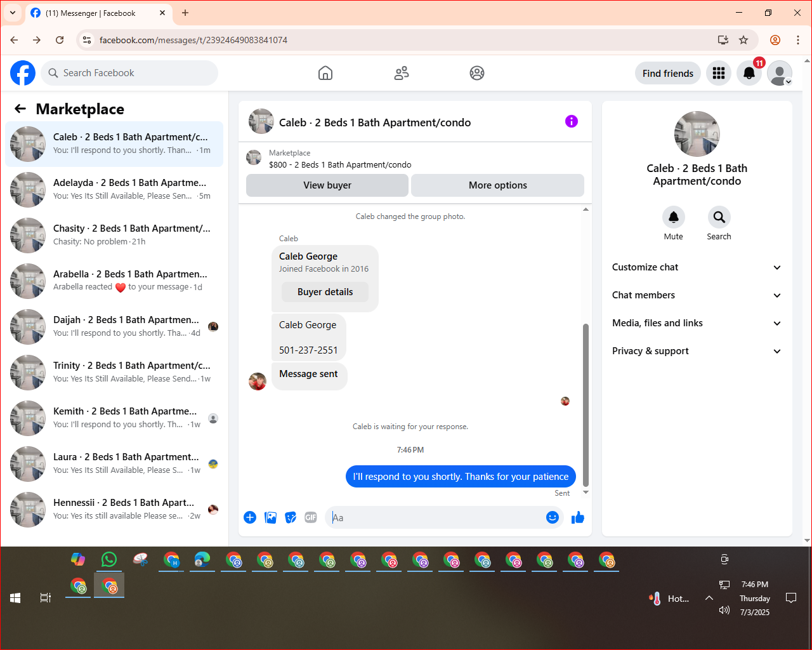Attach a photo or file icon
Screen dimensions: 812x650
click(270, 517)
